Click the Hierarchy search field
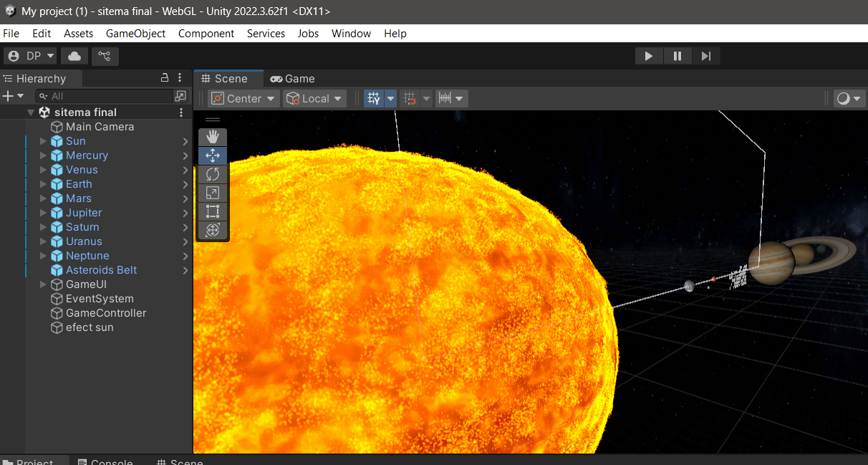 (x=105, y=96)
